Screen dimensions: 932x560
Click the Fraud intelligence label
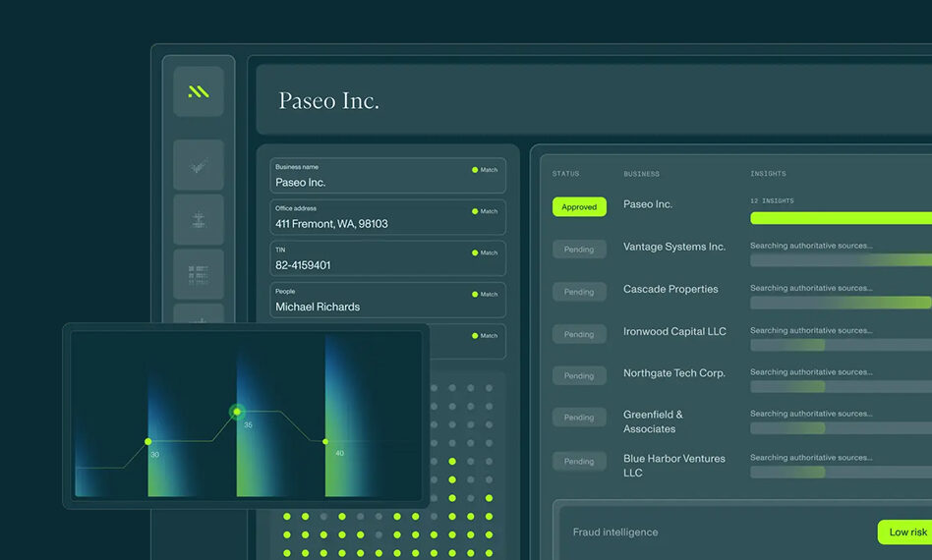(x=615, y=532)
